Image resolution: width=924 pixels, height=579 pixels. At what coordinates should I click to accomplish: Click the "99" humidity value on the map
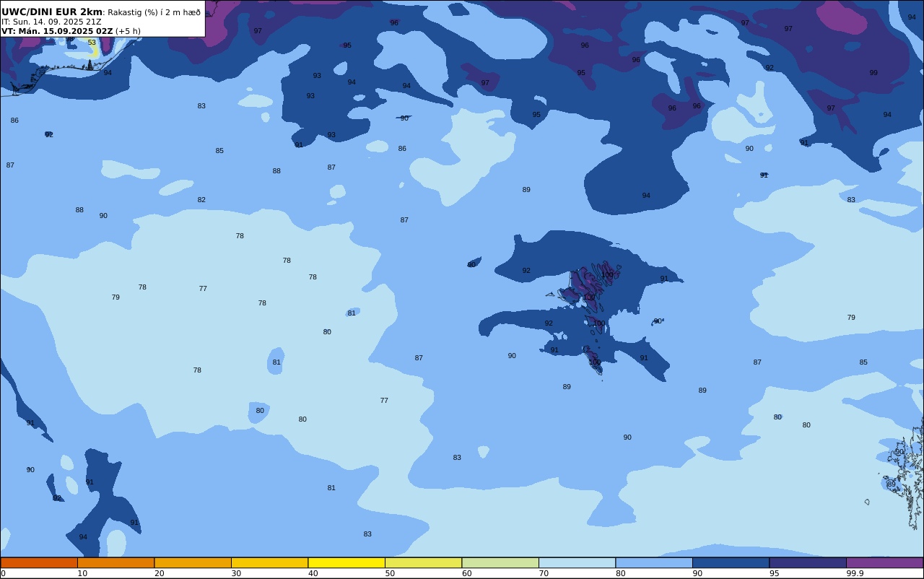pos(873,73)
